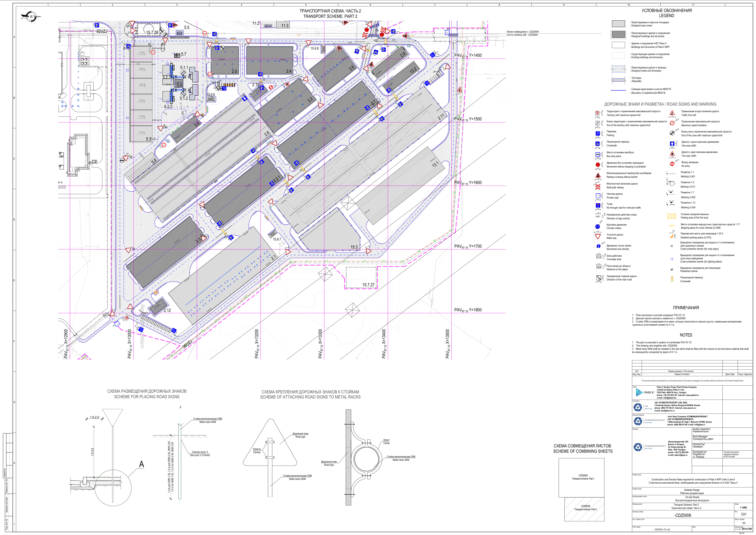Screen dimensions: 756x535
Task: Select the hatched -CDZ0006 Part 2 sheet box
Action: (584, 509)
